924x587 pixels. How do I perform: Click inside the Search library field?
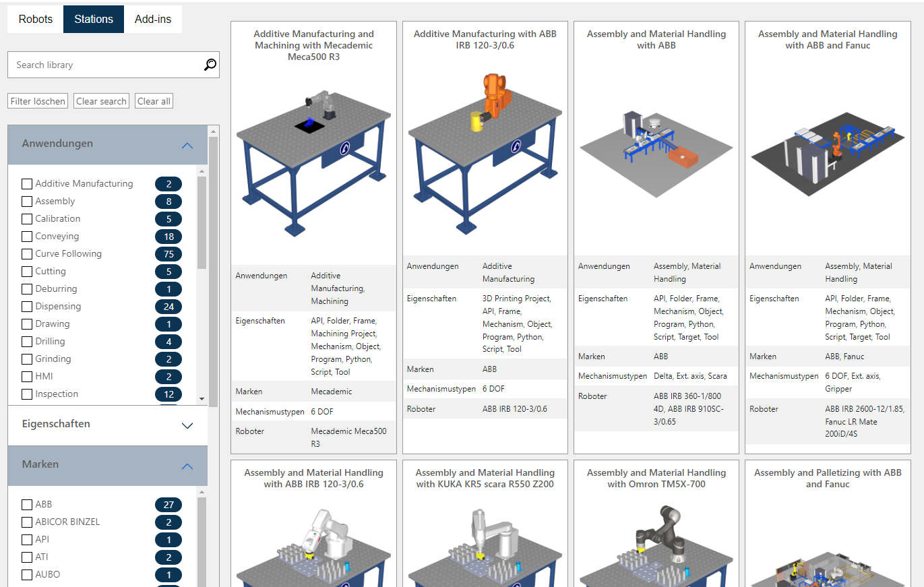(101, 64)
